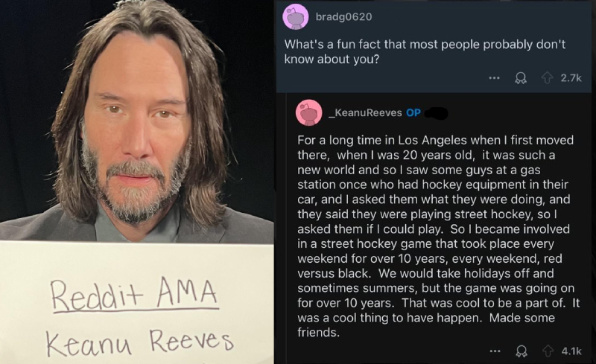
Task: Upvote bradg0620's fun fact question
Action: point(547,78)
